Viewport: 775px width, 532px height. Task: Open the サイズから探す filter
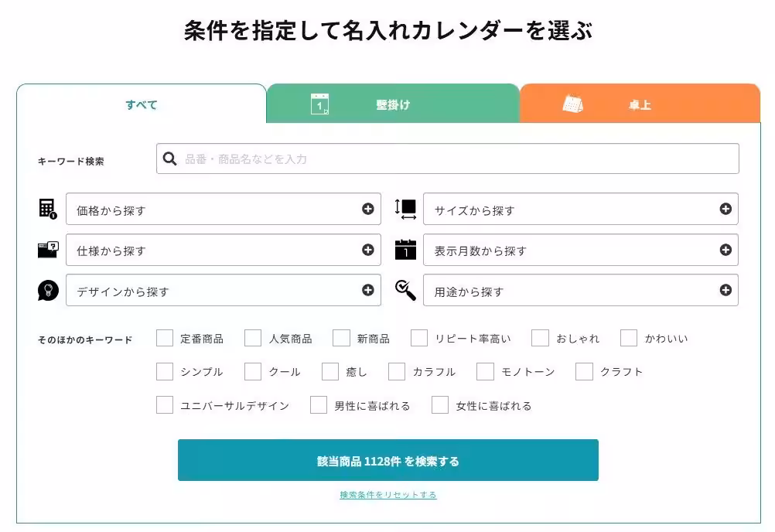point(579,209)
